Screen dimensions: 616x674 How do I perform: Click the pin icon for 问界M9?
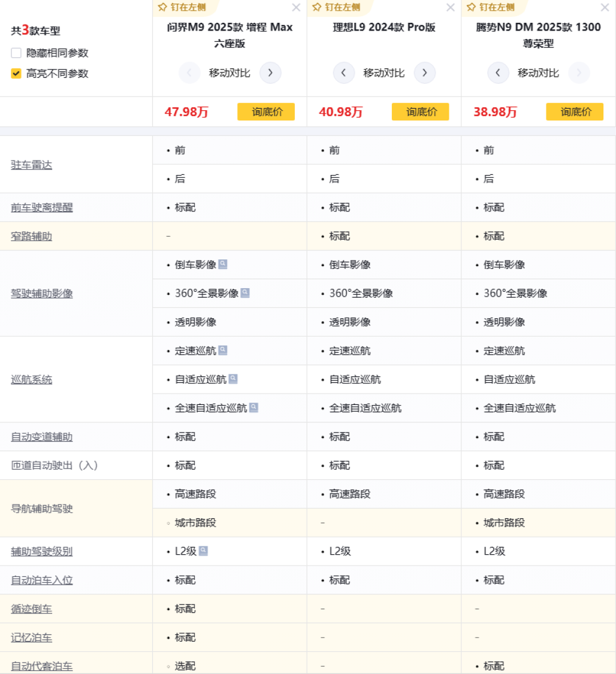[x=162, y=8]
